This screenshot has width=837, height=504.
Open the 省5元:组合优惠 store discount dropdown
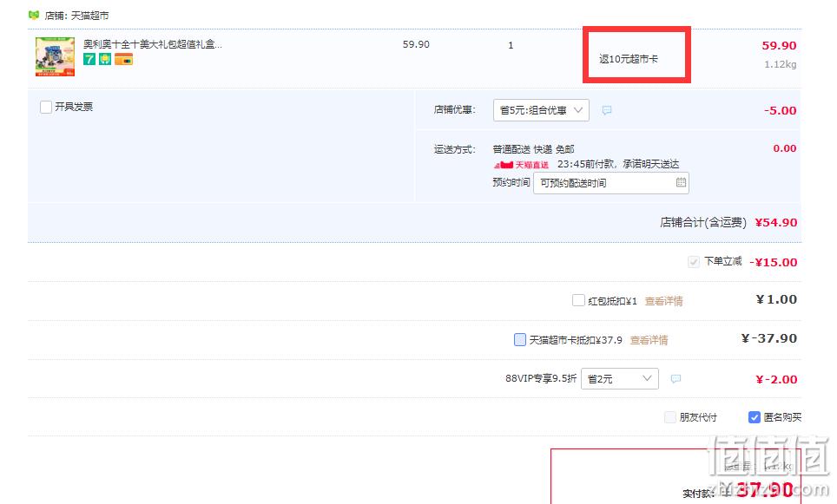541,110
